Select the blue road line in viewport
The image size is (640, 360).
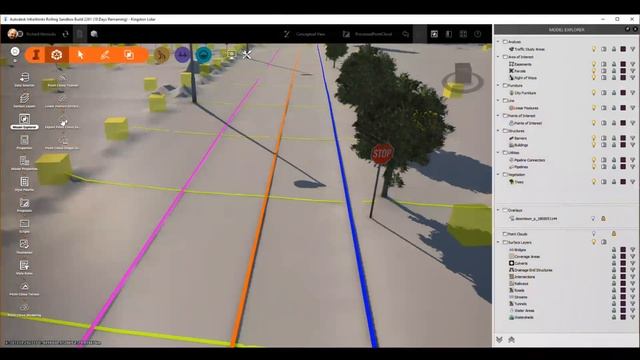click(347, 196)
